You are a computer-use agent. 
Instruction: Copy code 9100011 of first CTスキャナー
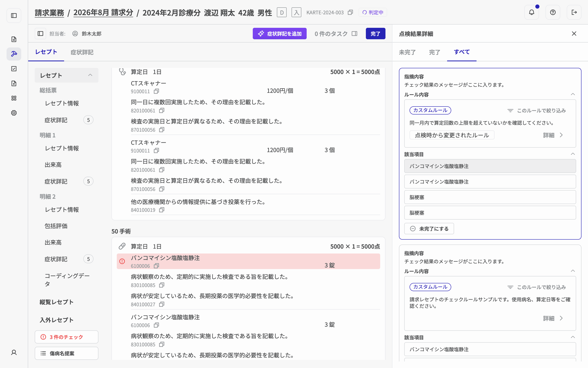click(x=156, y=91)
